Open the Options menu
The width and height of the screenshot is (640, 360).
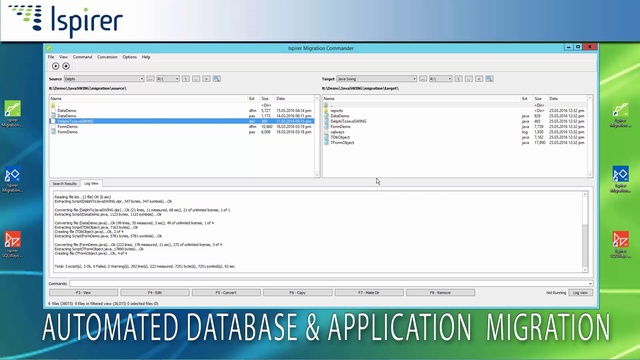point(130,57)
